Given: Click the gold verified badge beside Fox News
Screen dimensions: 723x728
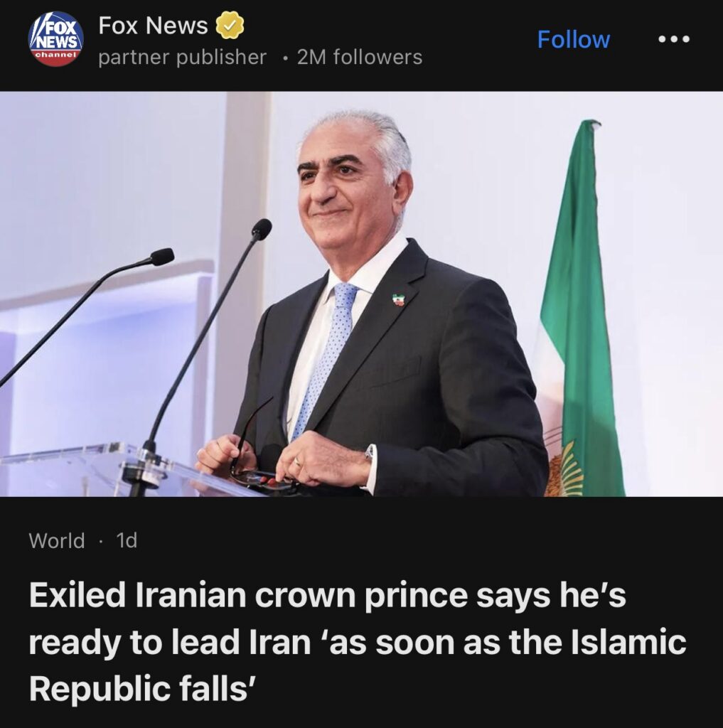Looking at the screenshot, I should [x=230, y=26].
